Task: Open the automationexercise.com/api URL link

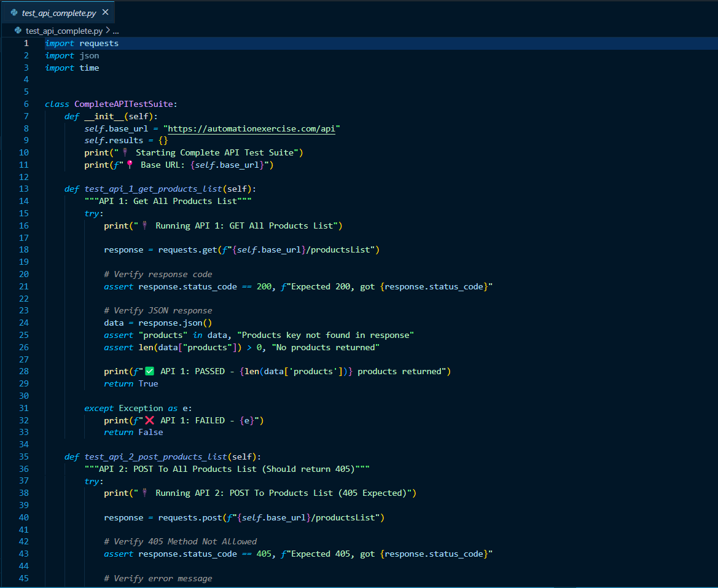Action: [251, 128]
